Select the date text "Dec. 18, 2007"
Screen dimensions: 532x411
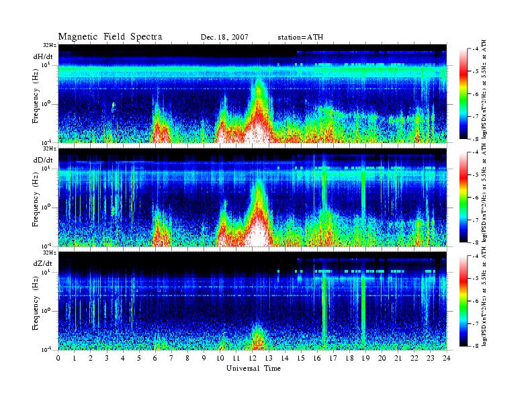click(x=224, y=38)
